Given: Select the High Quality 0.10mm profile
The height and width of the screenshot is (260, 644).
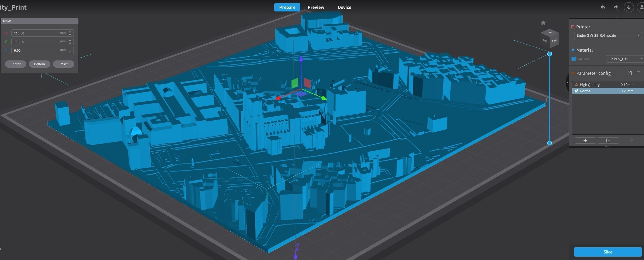Looking at the screenshot, I should [x=608, y=85].
